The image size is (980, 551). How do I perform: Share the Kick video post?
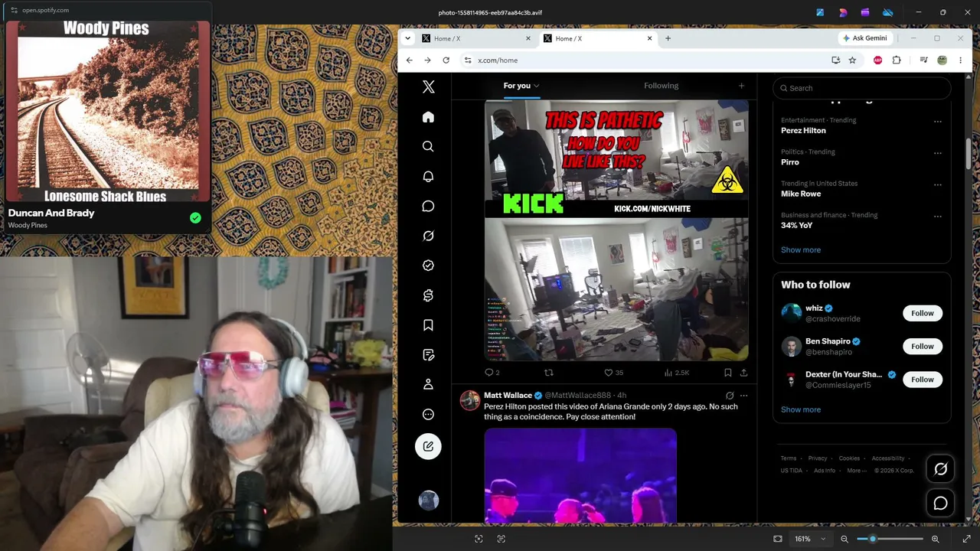743,373
